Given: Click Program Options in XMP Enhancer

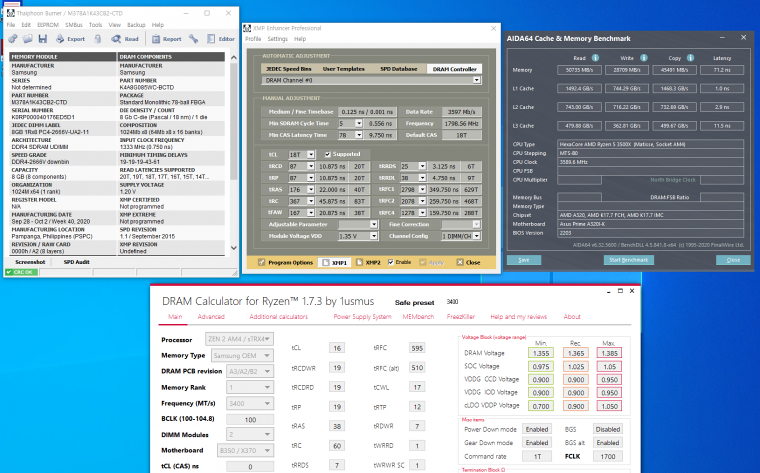Looking at the screenshot, I should (x=285, y=262).
